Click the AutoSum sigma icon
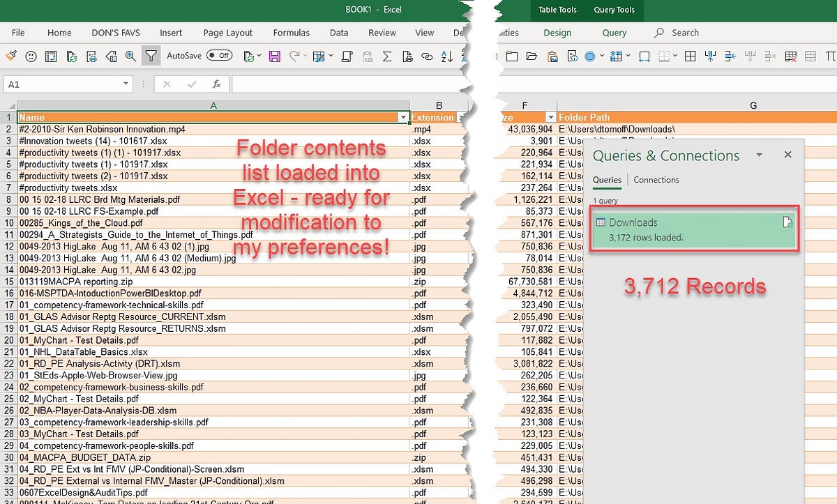The height and width of the screenshot is (504, 837). point(386,56)
